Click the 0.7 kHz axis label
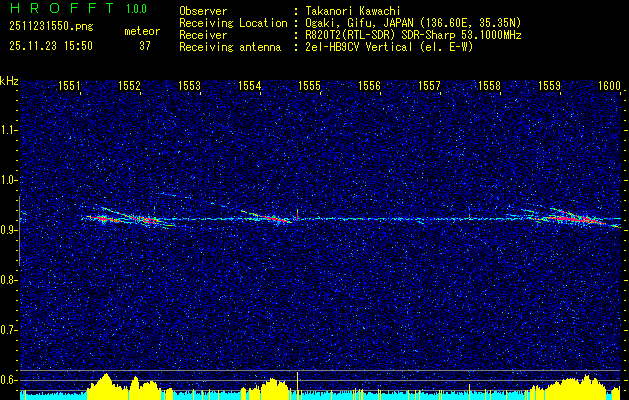Image resolution: width=629 pixels, height=400 pixels. pyautogui.click(x=9, y=330)
